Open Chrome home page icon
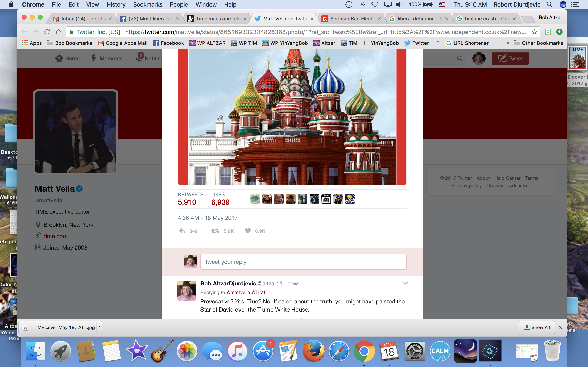The image size is (588, 367). [x=58, y=32]
